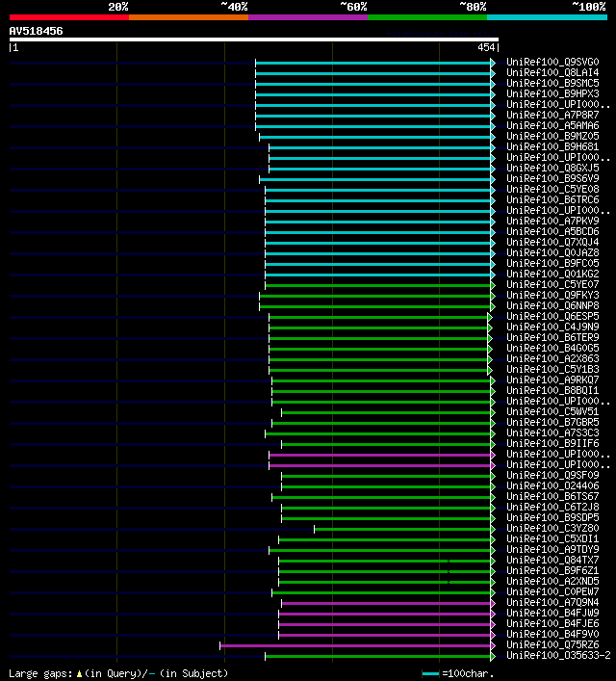Select the UniRef100_Q7XQJ4 label

coord(552,243)
